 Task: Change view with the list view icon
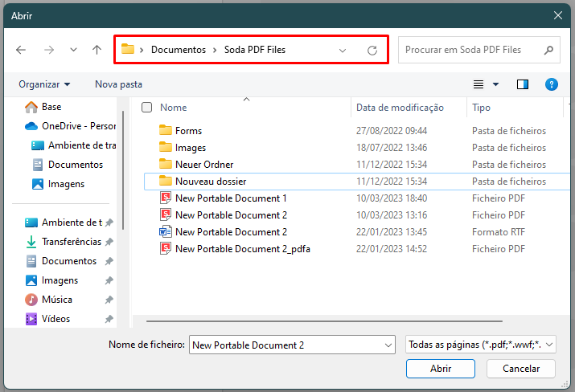coord(478,84)
